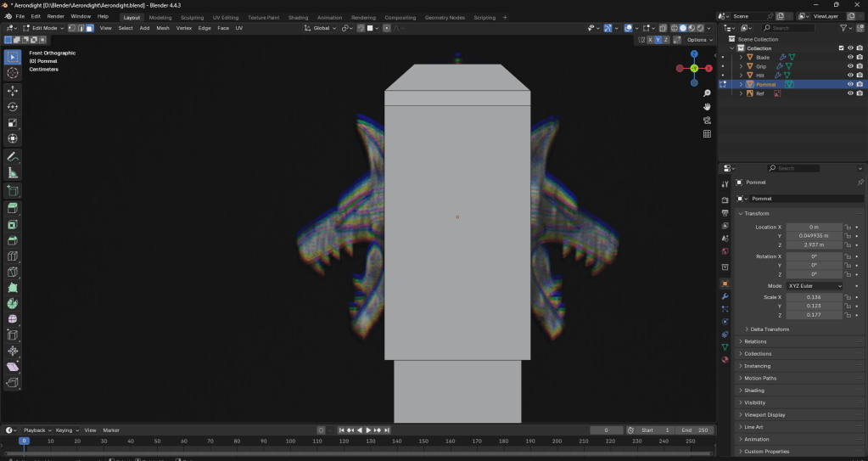Image resolution: width=868 pixels, height=461 pixels.
Task: Click the timeline End frame field
Action: coord(695,430)
